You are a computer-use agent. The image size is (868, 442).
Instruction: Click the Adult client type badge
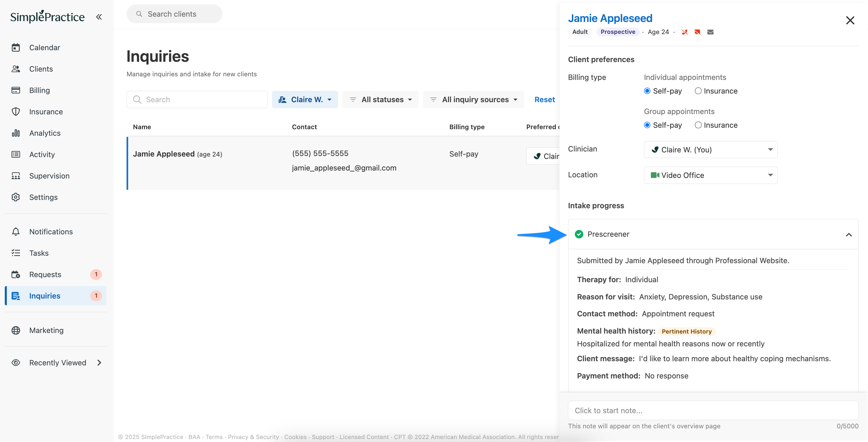click(580, 32)
